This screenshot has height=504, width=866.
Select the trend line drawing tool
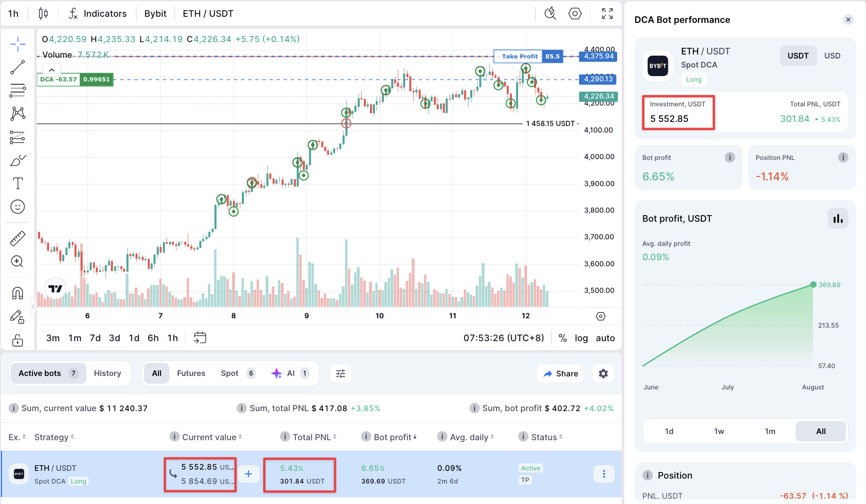[x=18, y=67]
